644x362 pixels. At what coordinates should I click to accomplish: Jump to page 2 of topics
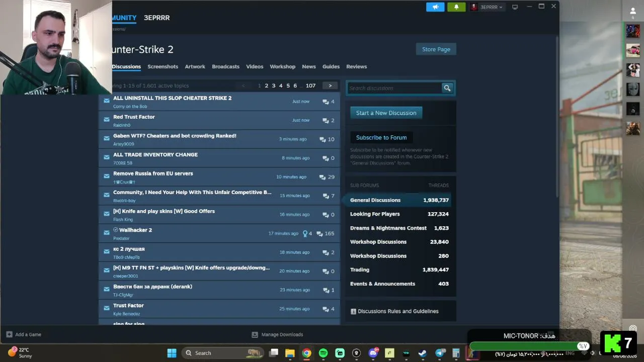click(x=267, y=85)
